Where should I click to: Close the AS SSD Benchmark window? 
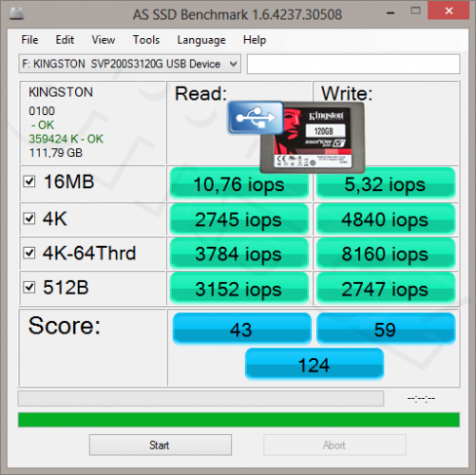coord(448,11)
